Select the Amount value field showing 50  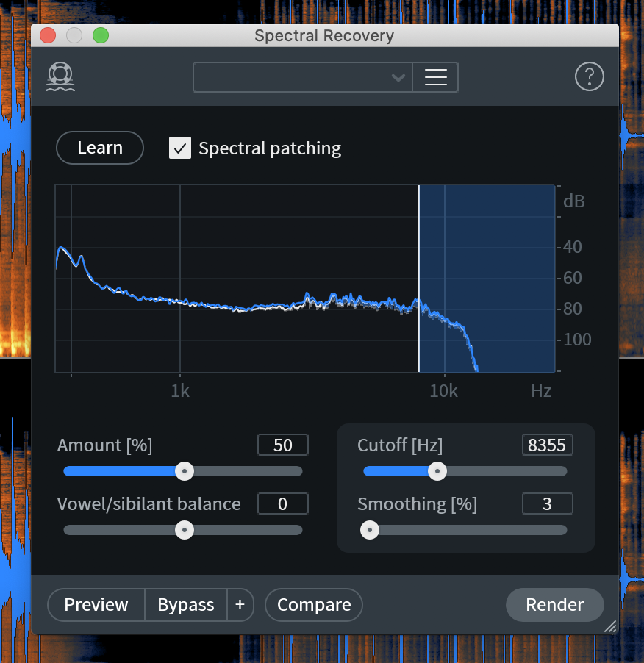pyautogui.click(x=282, y=445)
